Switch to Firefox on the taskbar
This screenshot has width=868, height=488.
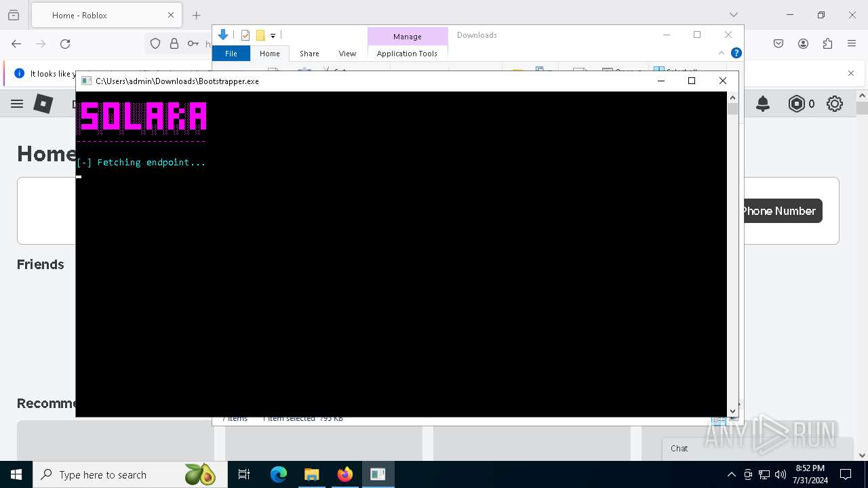(x=345, y=474)
